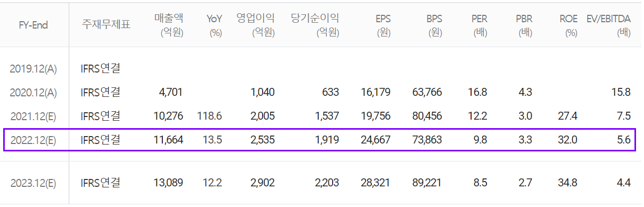The image size is (644, 207).
Task: Click the 4,701 revenue value
Action: (x=171, y=92)
